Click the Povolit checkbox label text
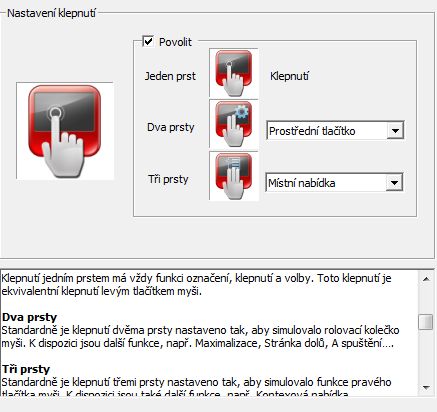This screenshot has height=412, width=437. [x=175, y=42]
